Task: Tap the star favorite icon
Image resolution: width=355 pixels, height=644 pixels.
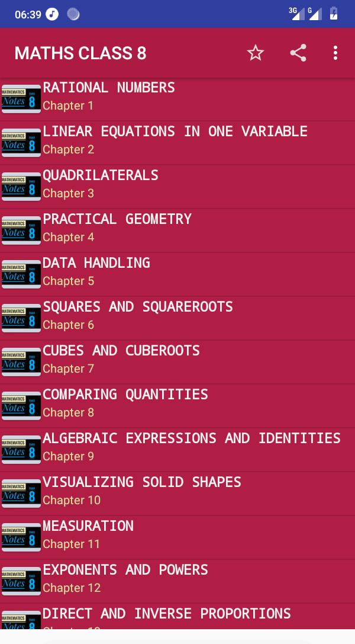Action: click(x=255, y=53)
